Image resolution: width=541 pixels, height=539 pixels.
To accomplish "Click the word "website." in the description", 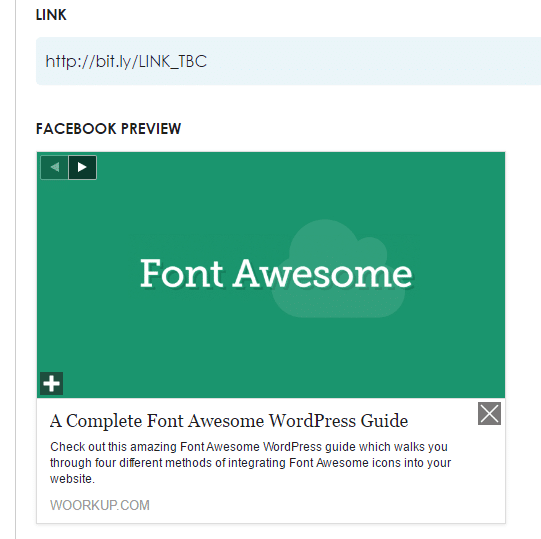I will coord(72,479).
